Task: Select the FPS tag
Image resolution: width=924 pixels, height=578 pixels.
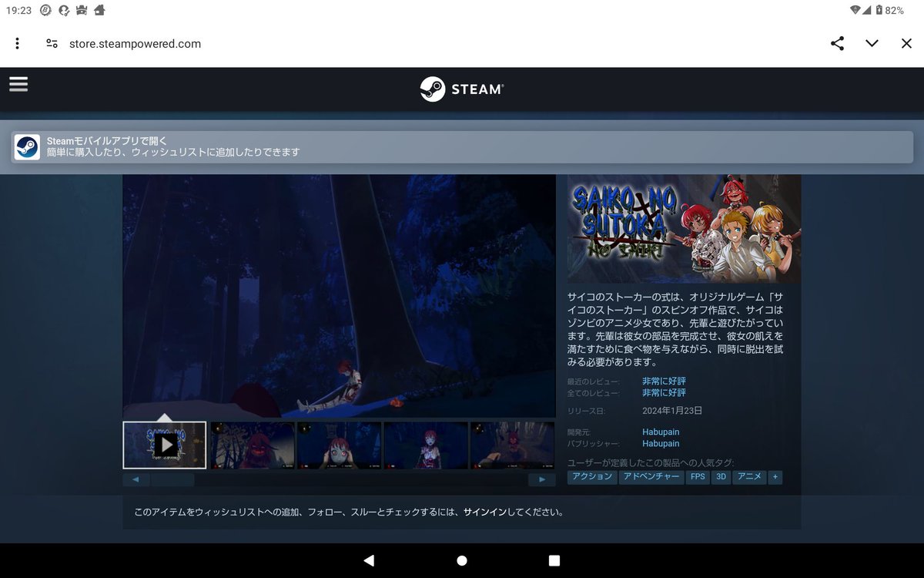Action: coord(698,477)
